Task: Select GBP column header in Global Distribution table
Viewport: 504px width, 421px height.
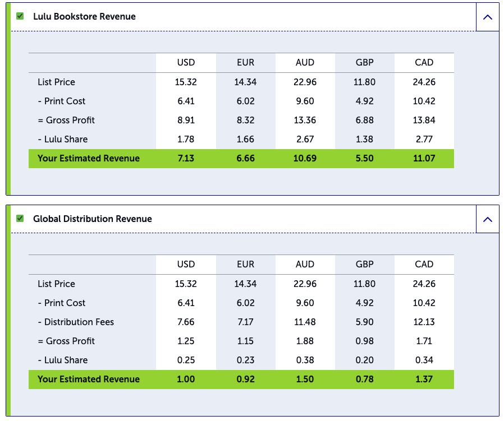Action: pyautogui.click(x=364, y=264)
